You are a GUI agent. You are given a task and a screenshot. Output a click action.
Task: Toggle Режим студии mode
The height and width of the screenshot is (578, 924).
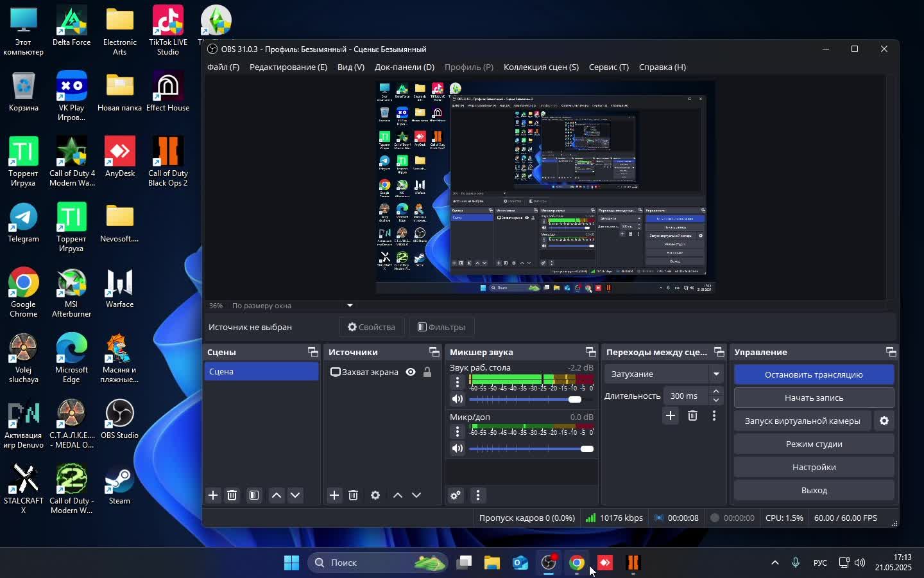pos(814,444)
